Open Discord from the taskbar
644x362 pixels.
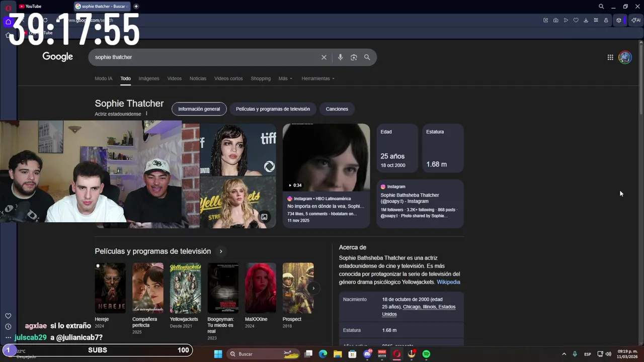tap(367, 354)
